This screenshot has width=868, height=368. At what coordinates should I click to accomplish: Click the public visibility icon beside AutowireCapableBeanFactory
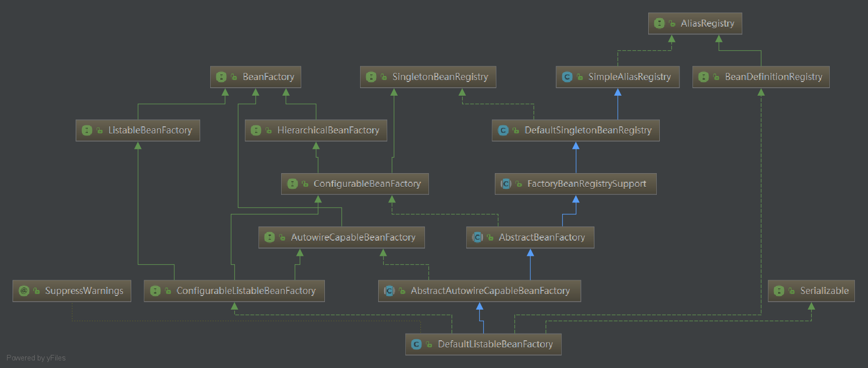pos(282,238)
